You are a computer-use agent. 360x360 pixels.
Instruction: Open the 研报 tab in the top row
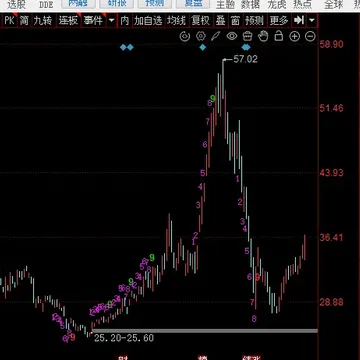117,4
